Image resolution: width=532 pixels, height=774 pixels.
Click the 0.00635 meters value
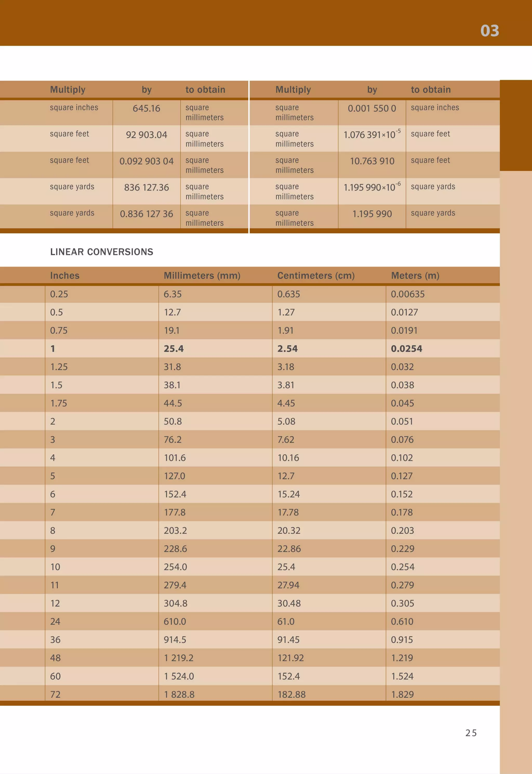click(x=407, y=294)
